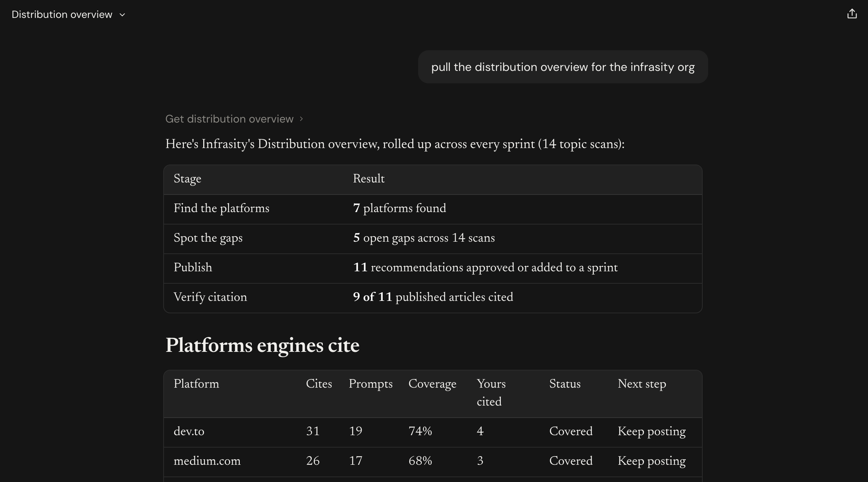This screenshot has width=868, height=482.
Task: Click the 5 open gaps across 14 scans cell
Action: [424, 238]
